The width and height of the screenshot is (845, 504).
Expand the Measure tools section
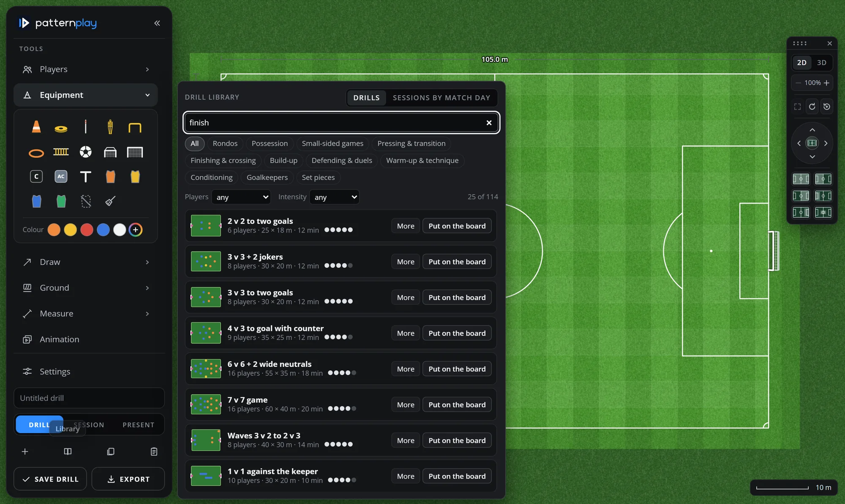[86, 314]
